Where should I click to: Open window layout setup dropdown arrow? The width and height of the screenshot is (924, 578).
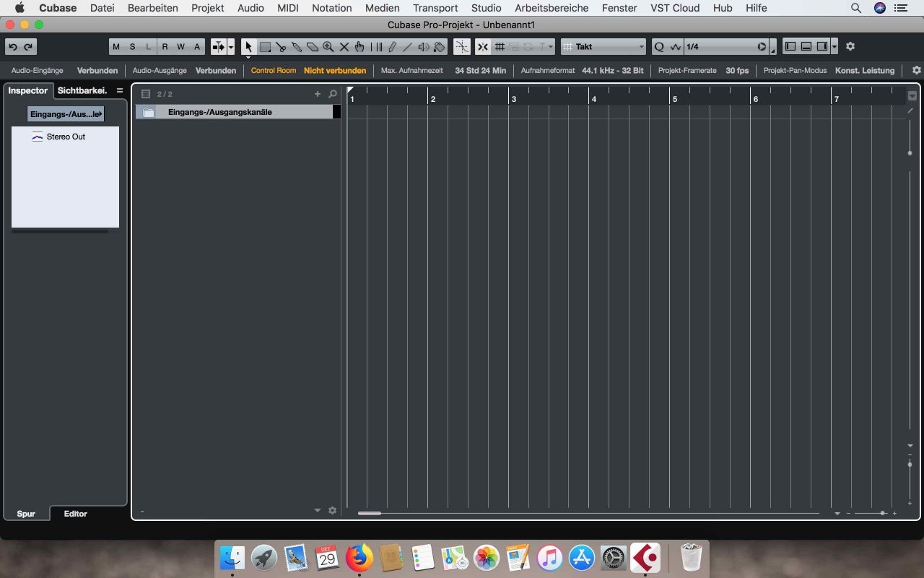click(834, 47)
